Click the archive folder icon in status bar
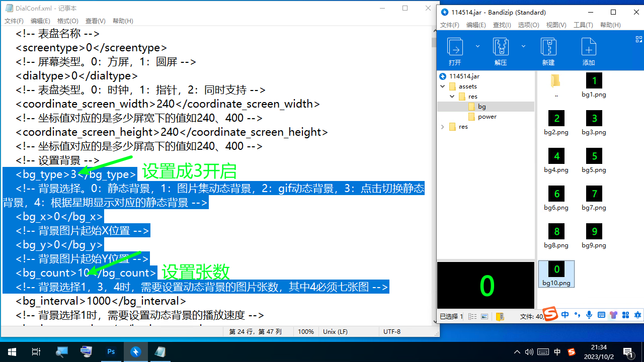Screen dimensions: 644x362 [x=500, y=316]
